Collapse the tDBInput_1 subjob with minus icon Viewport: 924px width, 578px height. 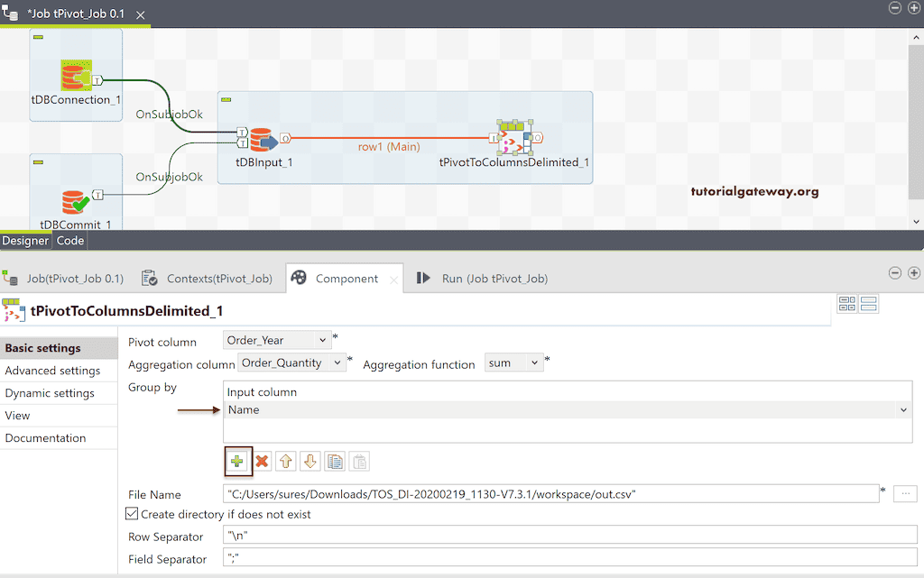click(x=226, y=99)
